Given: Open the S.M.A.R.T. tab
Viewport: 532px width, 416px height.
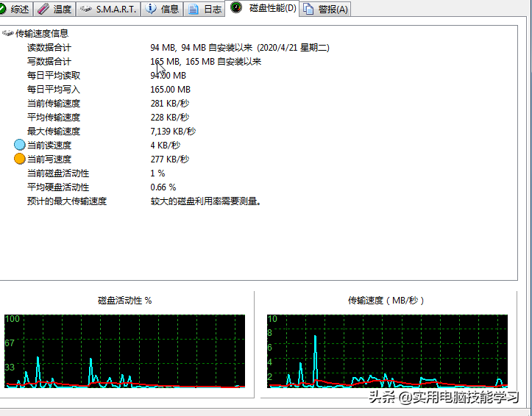Looking at the screenshot, I should click(108, 9).
